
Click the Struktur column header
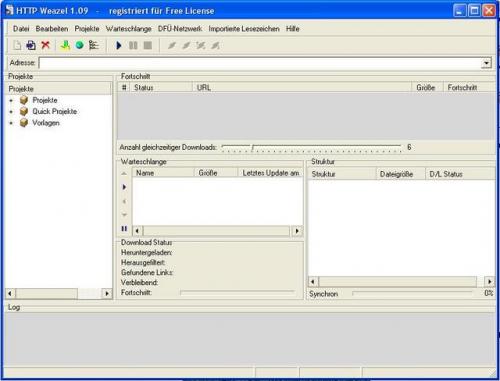(x=342, y=174)
